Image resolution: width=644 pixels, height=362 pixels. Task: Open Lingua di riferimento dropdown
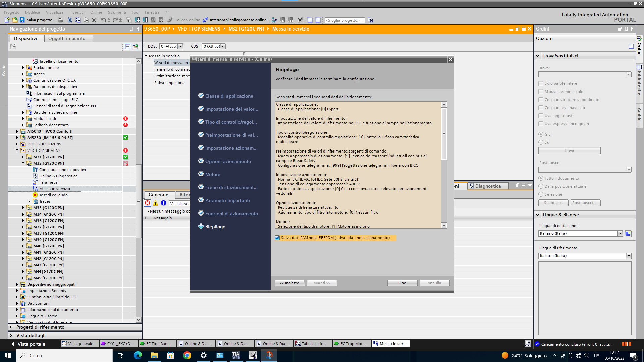(629, 256)
